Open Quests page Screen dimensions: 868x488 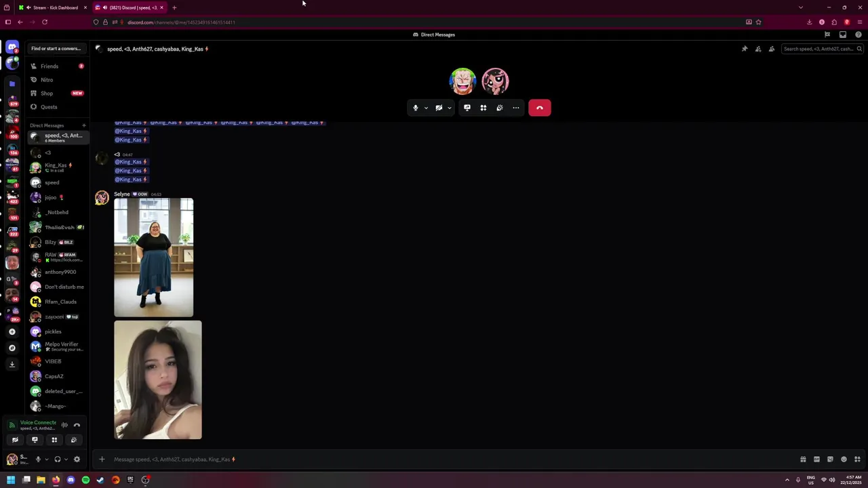pos(58,107)
